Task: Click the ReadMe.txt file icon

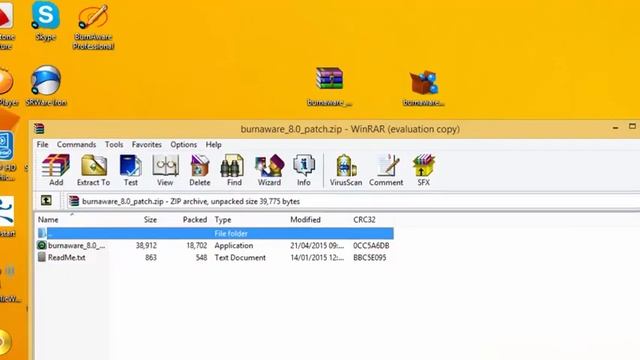Action: 42,257
